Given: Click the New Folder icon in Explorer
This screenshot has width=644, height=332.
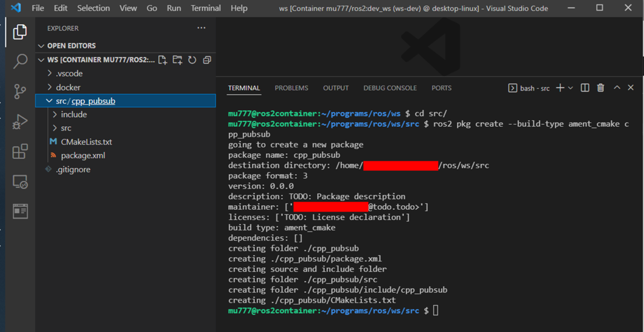Looking at the screenshot, I should point(177,60).
